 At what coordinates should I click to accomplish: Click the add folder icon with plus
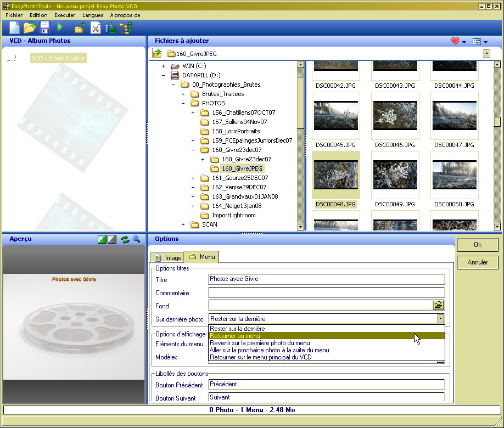pyautogui.click(x=80, y=28)
